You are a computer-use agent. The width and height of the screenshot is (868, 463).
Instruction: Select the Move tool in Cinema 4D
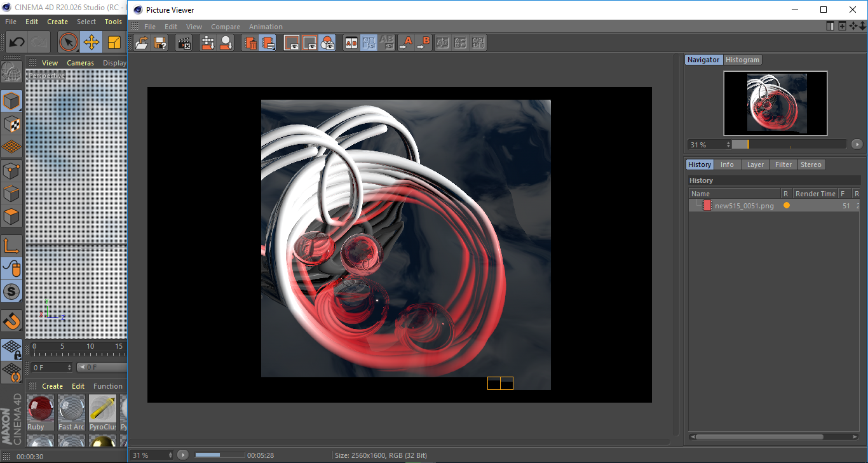coord(91,43)
